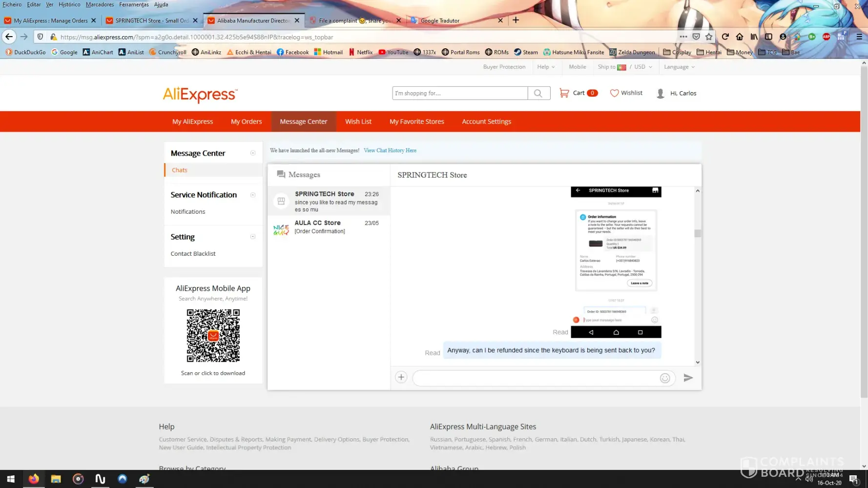Open the Ship to / USD dropdown
868x488 pixels.
(625, 67)
